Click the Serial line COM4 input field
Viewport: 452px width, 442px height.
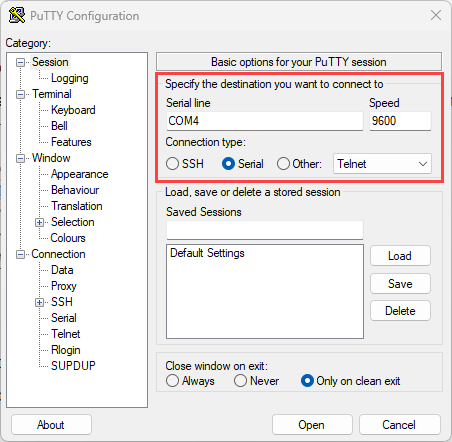click(265, 121)
